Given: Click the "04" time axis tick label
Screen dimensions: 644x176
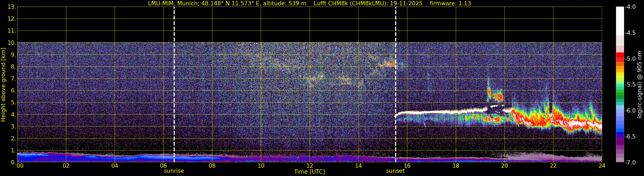Looking at the screenshot, I should [115, 166].
